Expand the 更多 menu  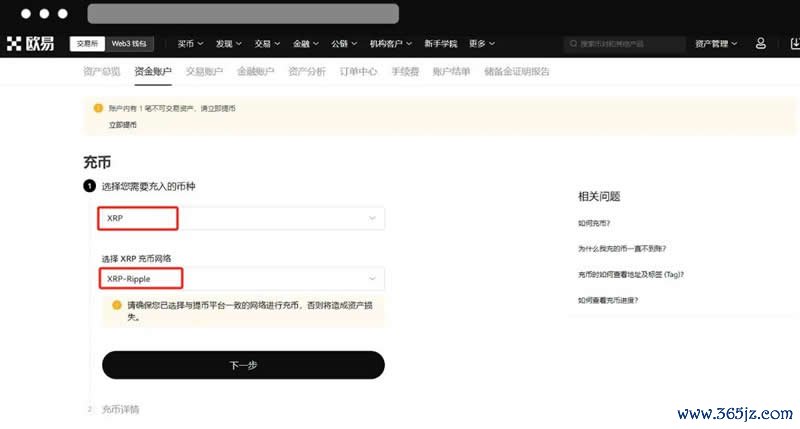point(482,44)
